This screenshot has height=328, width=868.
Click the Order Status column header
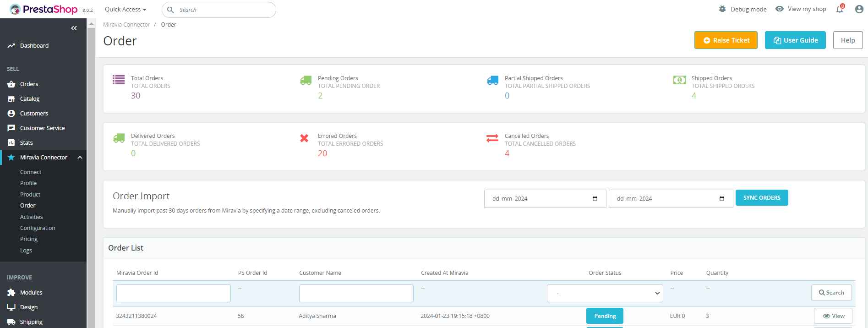click(x=605, y=273)
